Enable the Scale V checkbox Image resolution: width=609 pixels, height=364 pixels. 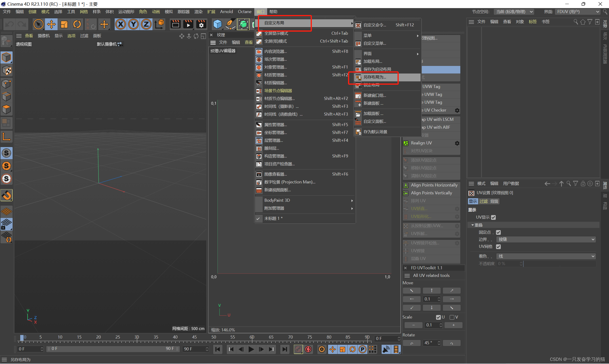coord(452,317)
